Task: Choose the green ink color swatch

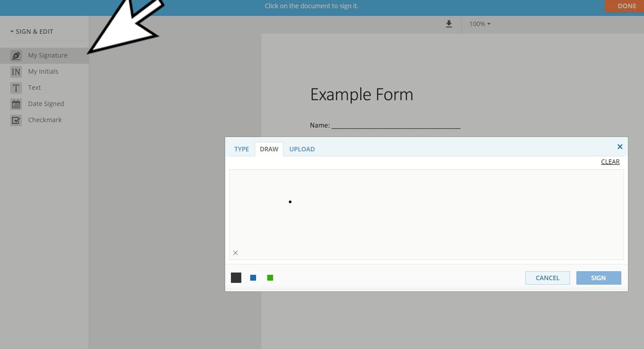Action: click(270, 278)
